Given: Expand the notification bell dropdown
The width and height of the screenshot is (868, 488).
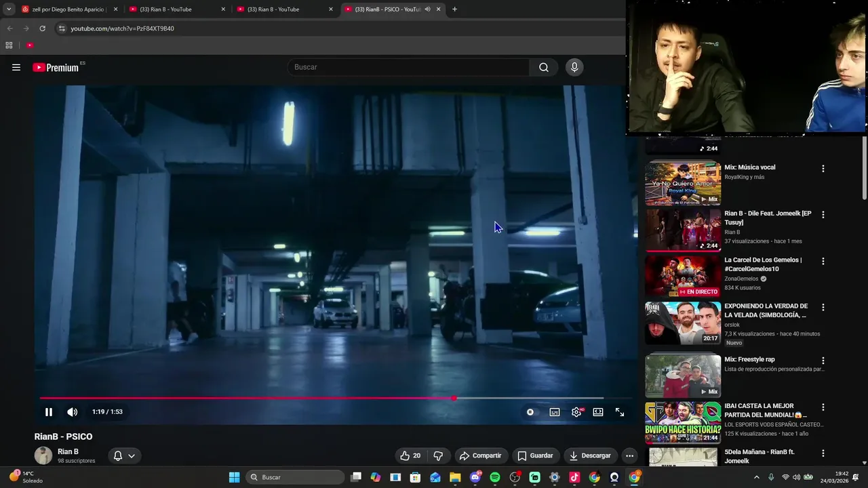Looking at the screenshot, I should (124, 455).
